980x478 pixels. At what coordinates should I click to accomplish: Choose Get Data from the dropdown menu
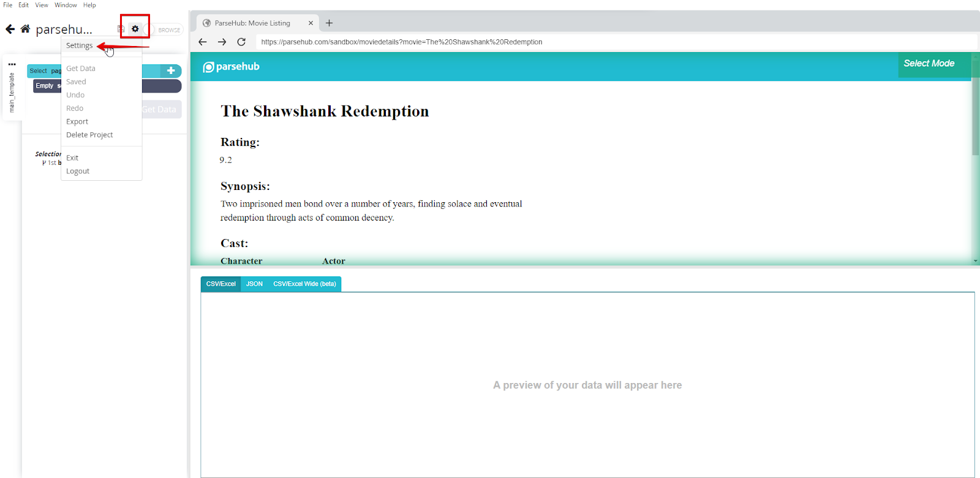tap(80, 69)
